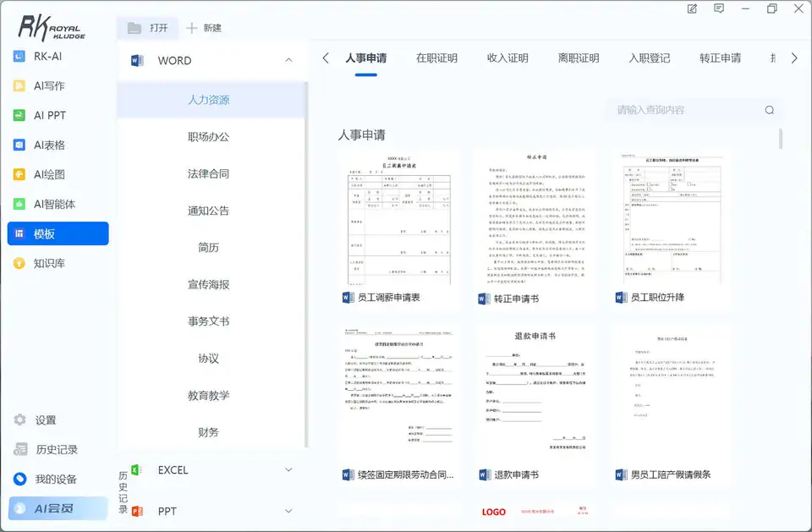Select the AI智能体 robot icon
This screenshot has height=532, width=812.
tap(19, 204)
